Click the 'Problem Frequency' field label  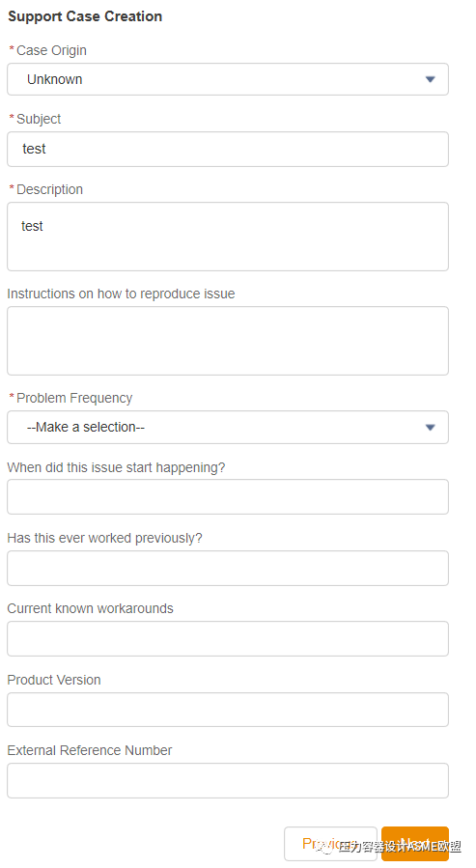(74, 398)
